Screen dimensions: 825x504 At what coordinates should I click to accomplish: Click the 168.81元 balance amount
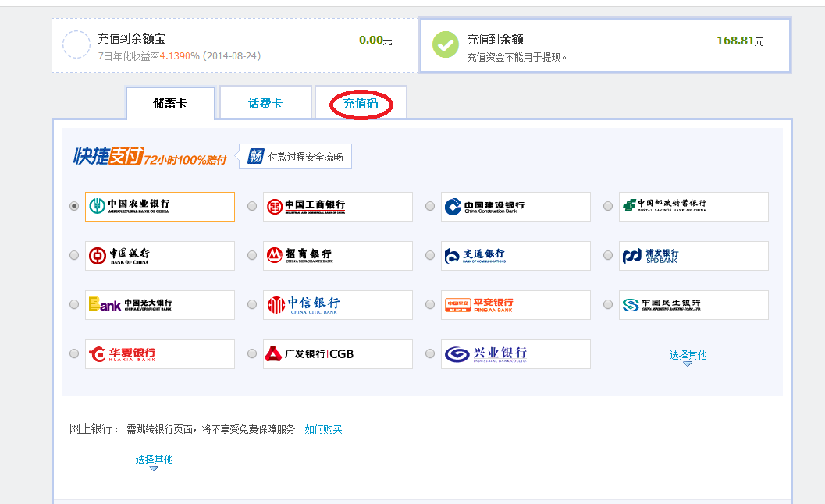[x=740, y=41]
